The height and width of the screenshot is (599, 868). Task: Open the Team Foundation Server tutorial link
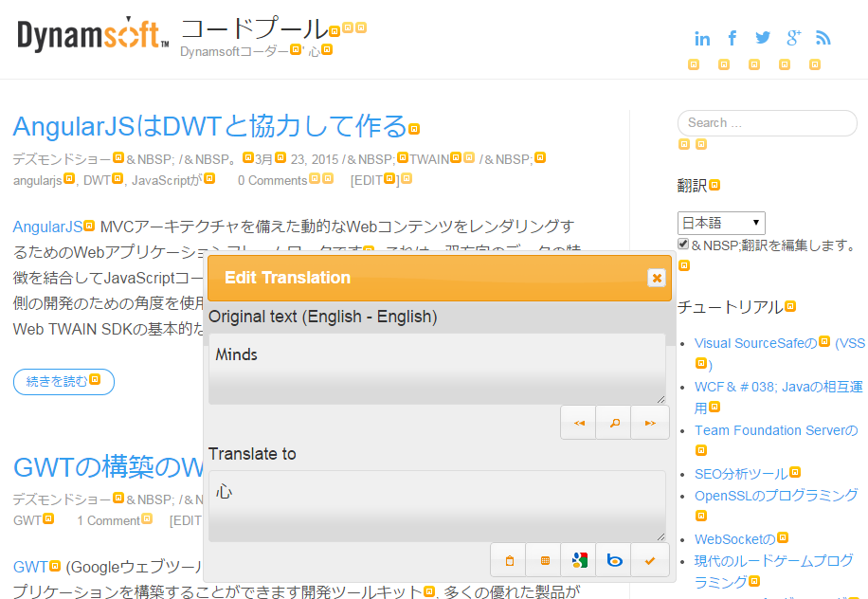point(775,430)
